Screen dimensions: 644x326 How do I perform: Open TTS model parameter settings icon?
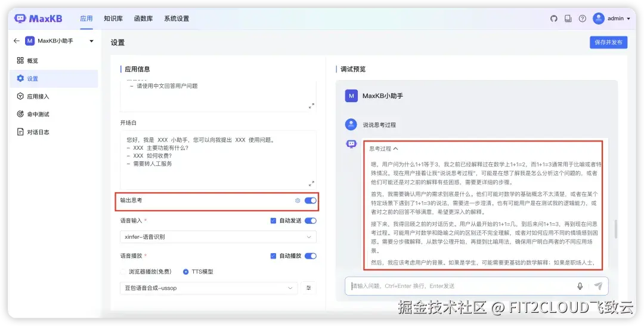(308, 288)
